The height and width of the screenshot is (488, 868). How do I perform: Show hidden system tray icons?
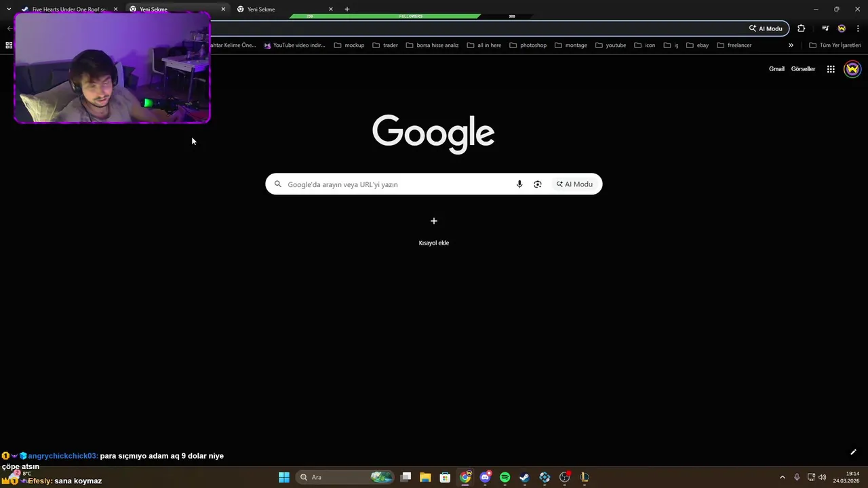click(x=782, y=477)
